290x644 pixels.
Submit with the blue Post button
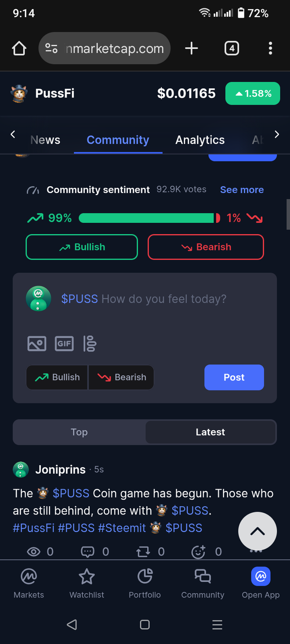(x=234, y=377)
